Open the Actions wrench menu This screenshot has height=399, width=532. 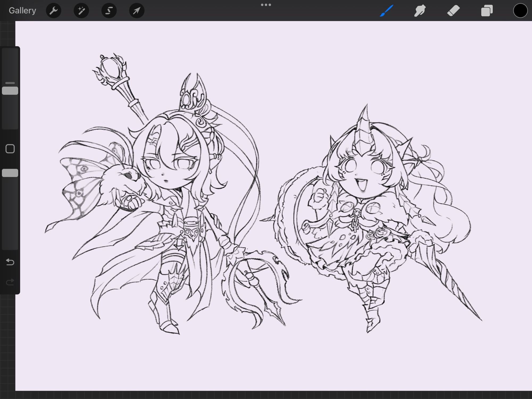click(53, 11)
